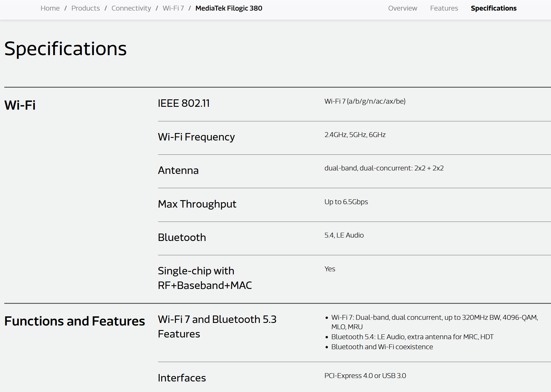Click the Max Throughput row label
The width and height of the screenshot is (551, 392).
coord(197,204)
